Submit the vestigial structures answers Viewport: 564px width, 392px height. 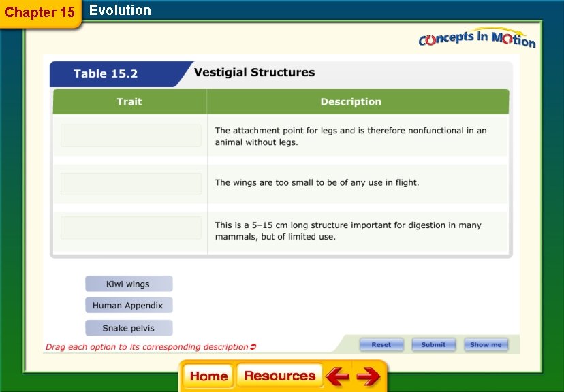coord(433,344)
